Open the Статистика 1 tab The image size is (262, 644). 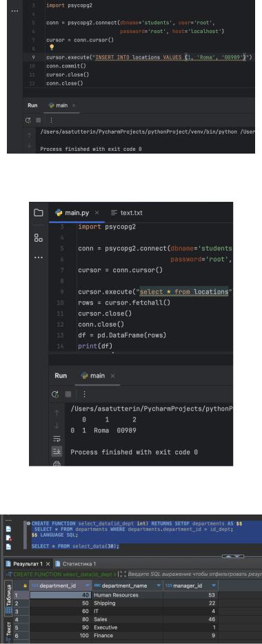point(75,564)
